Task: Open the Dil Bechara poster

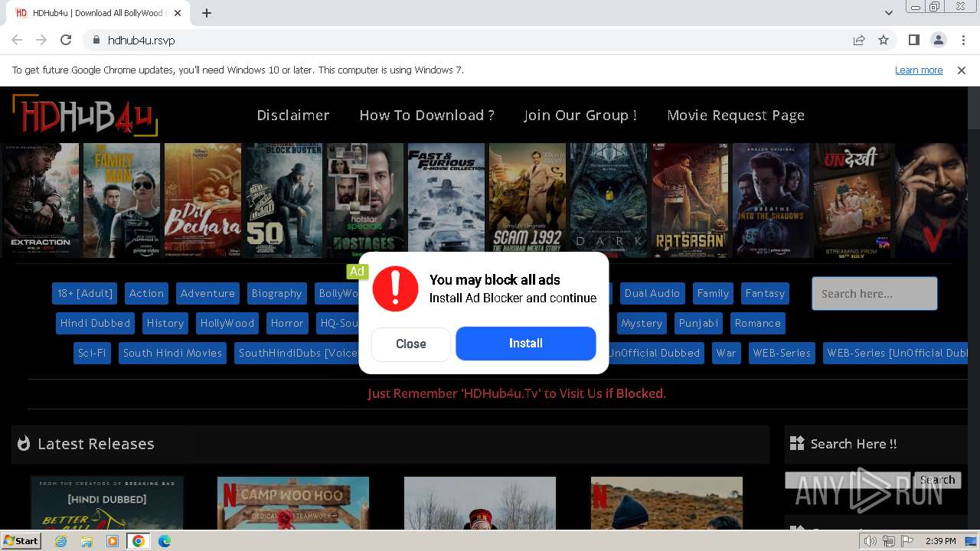Action: pyautogui.click(x=203, y=200)
